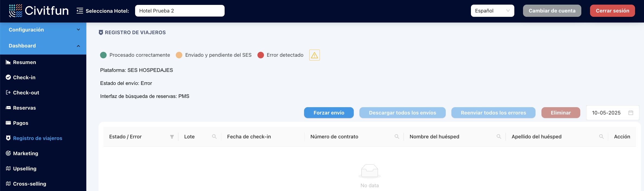Viewport: 644px width, 191px height.
Task: Click the Acción column header
Action: 622,137
